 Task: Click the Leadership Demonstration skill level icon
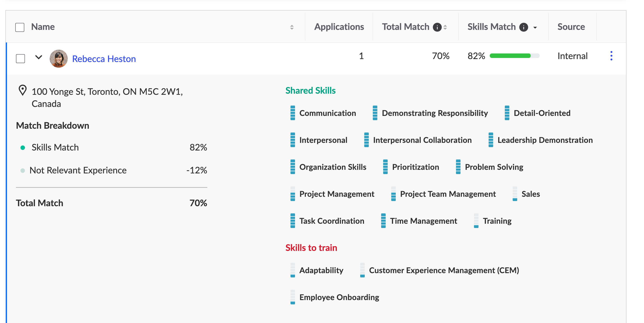[x=491, y=140]
